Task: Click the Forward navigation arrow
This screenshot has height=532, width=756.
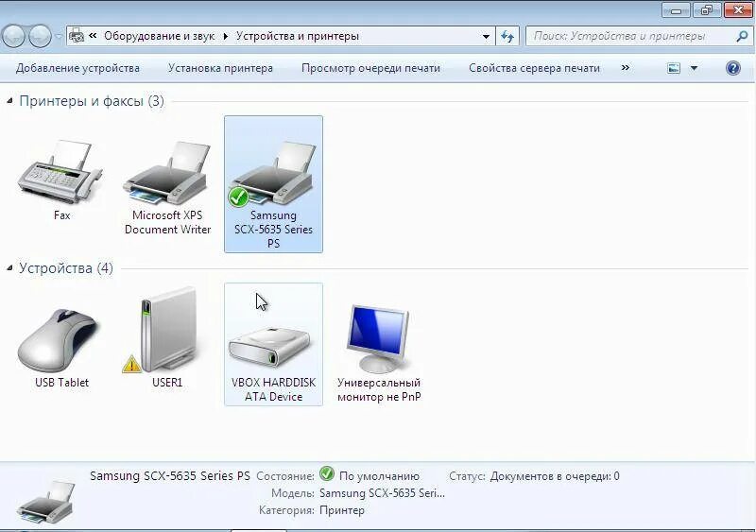Action: click(40, 36)
